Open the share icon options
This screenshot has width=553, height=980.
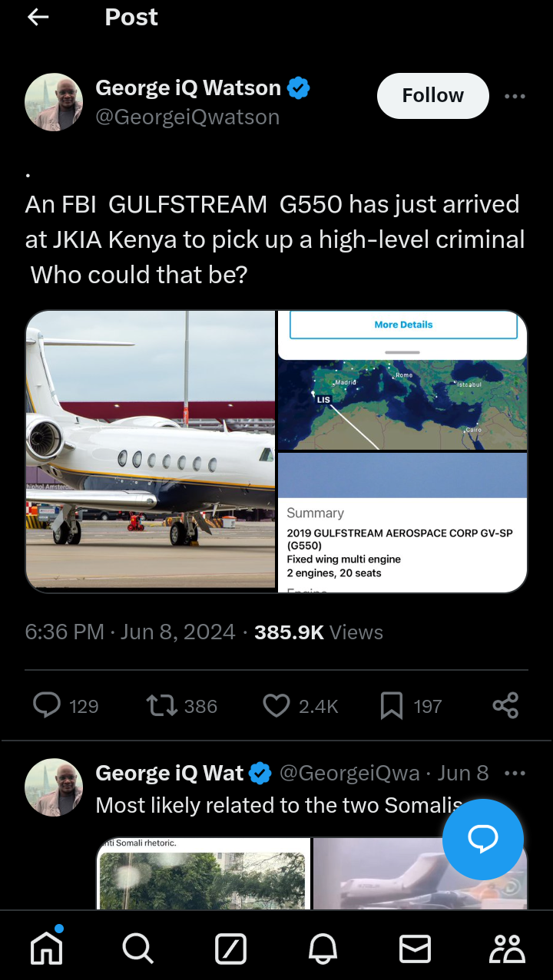pos(505,705)
